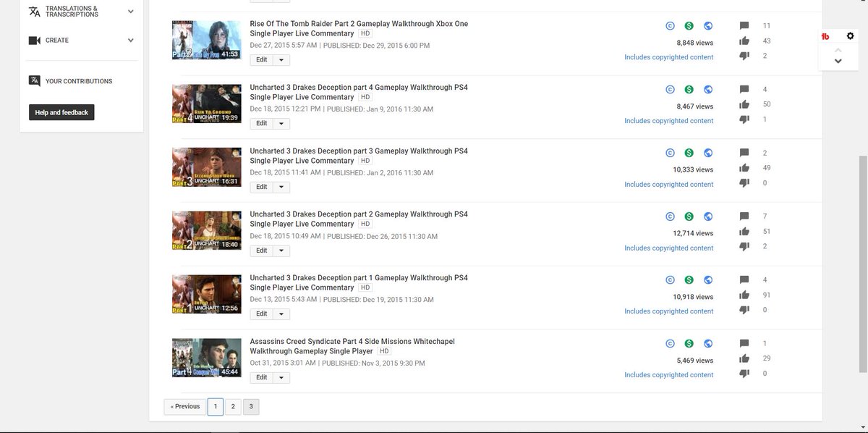Open comments icon for Uncharted 3 part 2
Viewport: 868px width, 433px height.
click(744, 216)
